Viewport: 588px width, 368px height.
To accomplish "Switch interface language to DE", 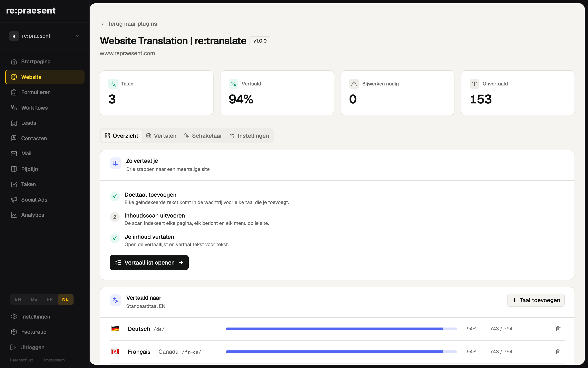I will tap(34, 299).
